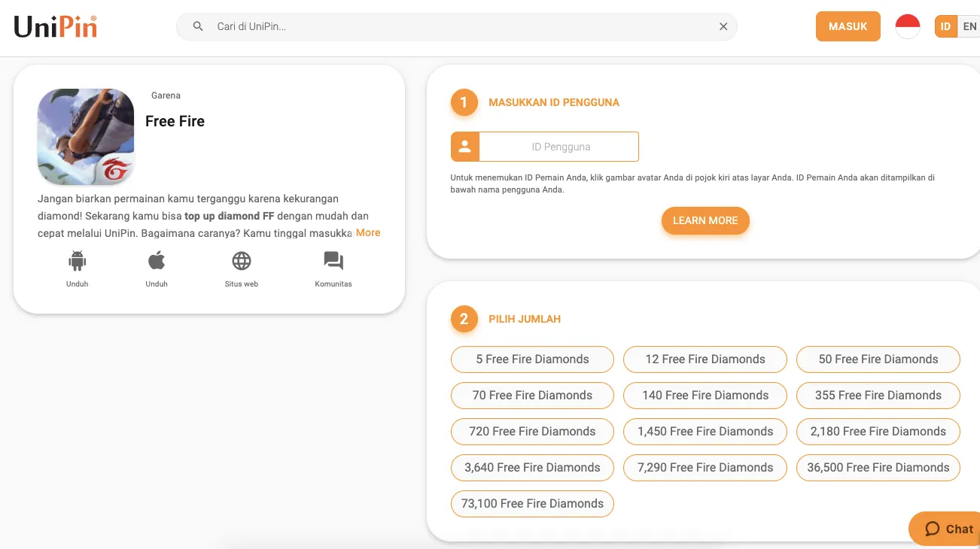Expand description with the More link
Image resolution: width=980 pixels, height=549 pixels.
point(368,233)
